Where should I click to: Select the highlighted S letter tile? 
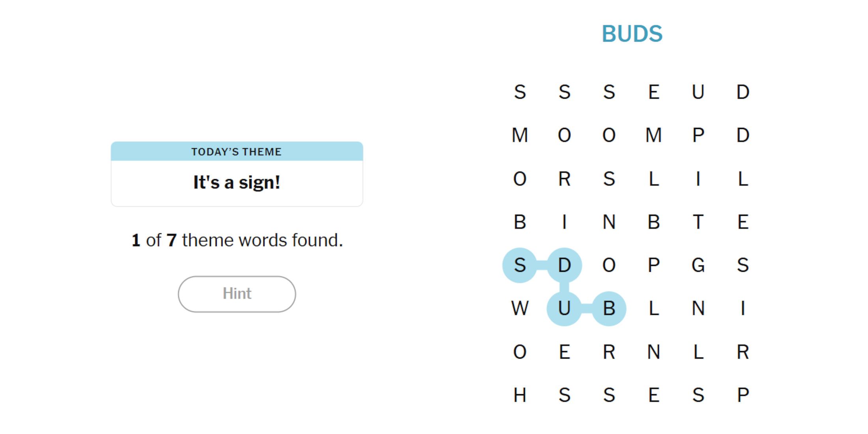[520, 265]
